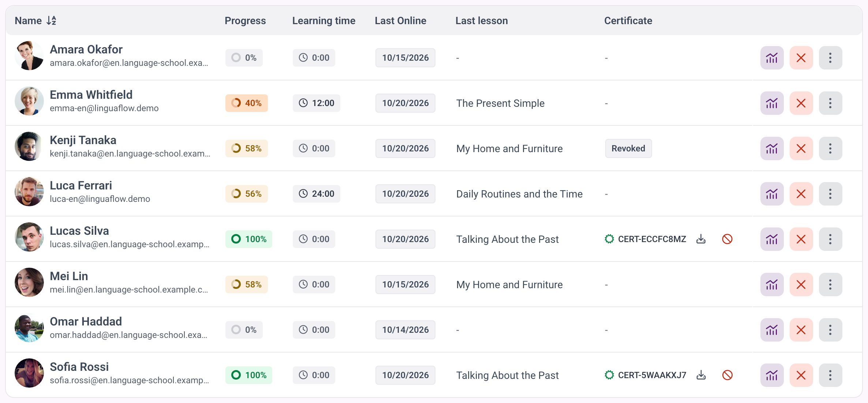View statistics chart for Emma Whitfield

click(x=772, y=103)
